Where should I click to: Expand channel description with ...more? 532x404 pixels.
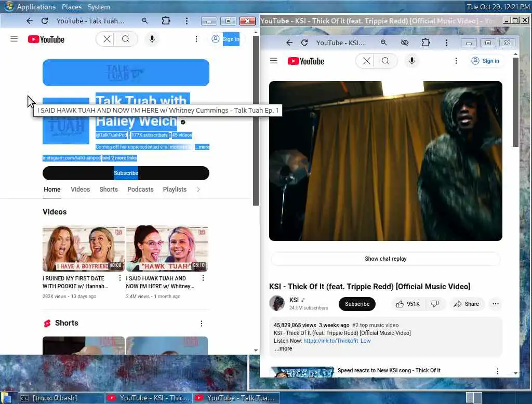click(x=202, y=147)
